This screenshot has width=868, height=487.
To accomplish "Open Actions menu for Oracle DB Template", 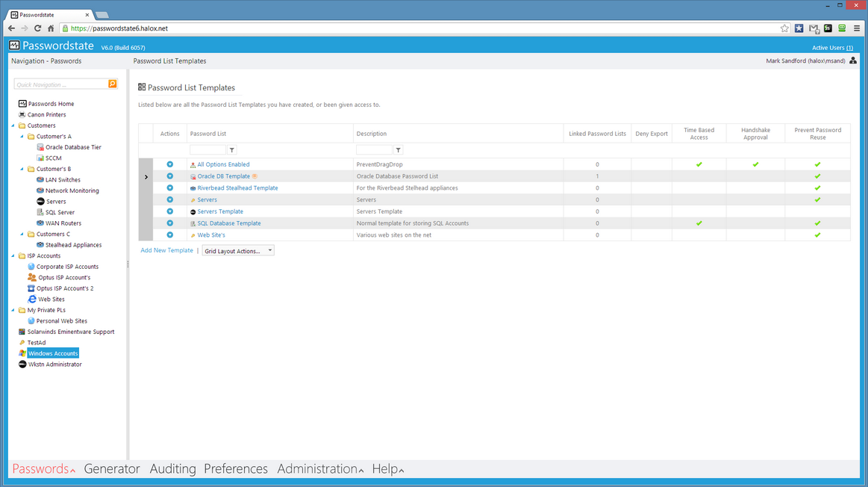I will click(170, 176).
